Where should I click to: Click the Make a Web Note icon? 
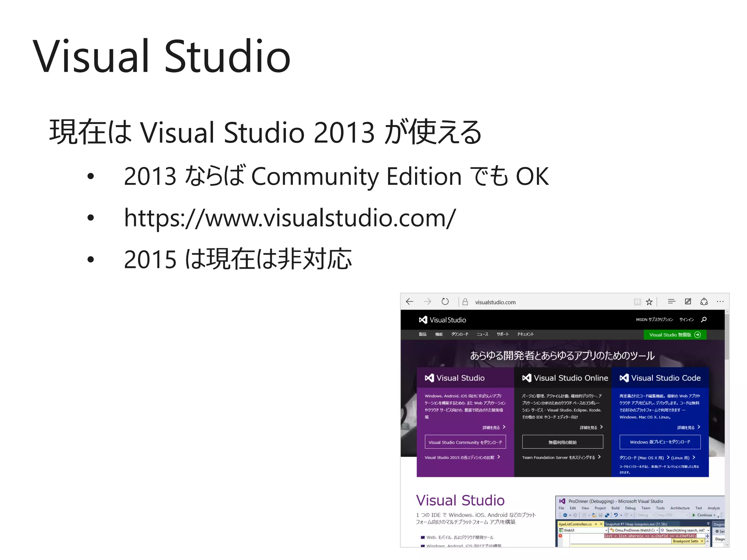tap(688, 301)
